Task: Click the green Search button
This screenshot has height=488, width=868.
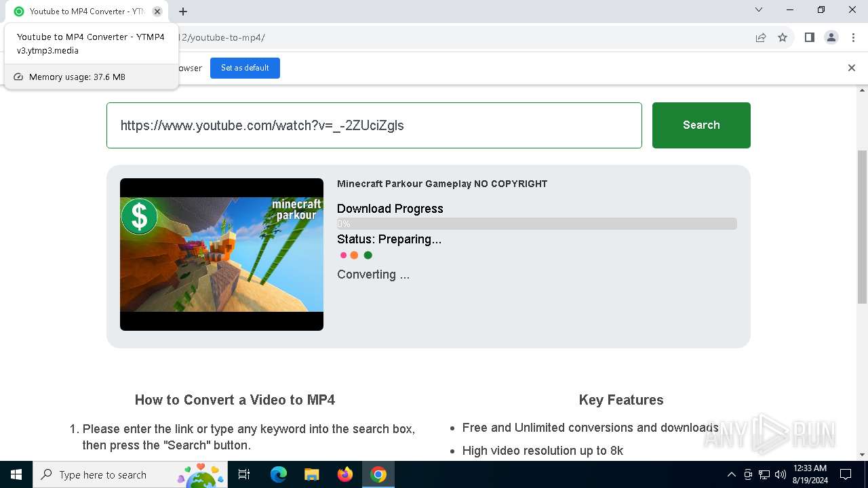Action: pos(701,125)
